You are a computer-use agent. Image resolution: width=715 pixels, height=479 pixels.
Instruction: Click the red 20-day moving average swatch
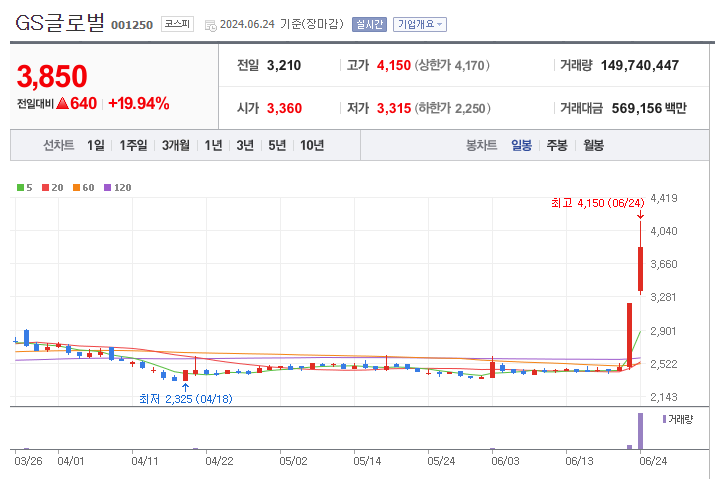coord(46,187)
